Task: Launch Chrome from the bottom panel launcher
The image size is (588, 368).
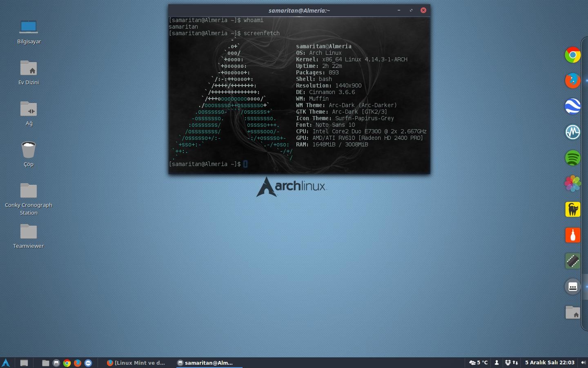Action: pyautogui.click(x=67, y=363)
